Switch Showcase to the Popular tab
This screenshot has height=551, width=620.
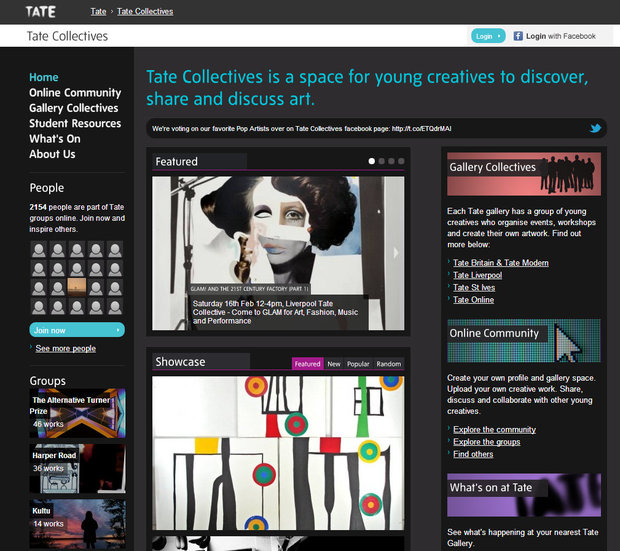(358, 364)
